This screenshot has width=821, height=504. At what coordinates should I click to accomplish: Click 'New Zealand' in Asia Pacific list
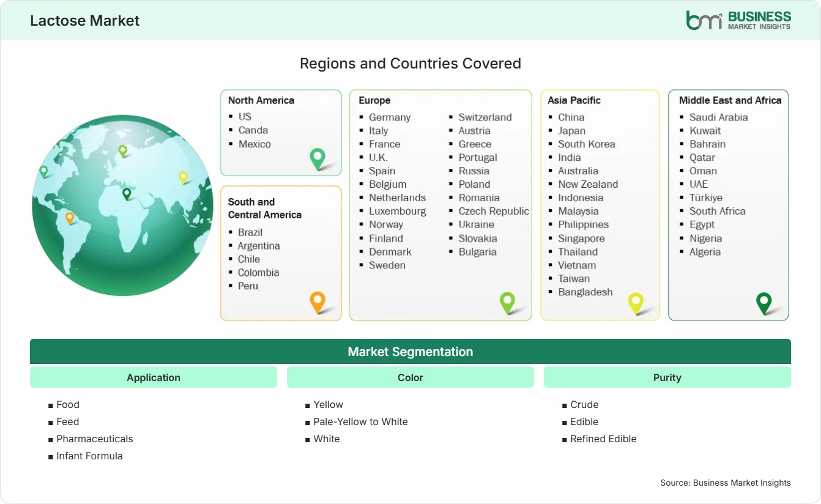(588, 184)
